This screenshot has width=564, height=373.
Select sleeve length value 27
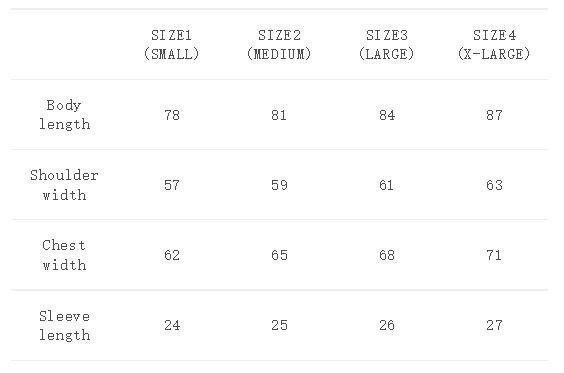click(494, 326)
